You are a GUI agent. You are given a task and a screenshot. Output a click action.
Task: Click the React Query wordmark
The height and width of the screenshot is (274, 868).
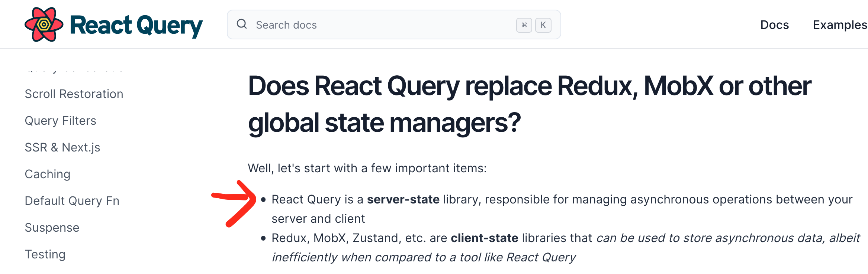click(136, 26)
